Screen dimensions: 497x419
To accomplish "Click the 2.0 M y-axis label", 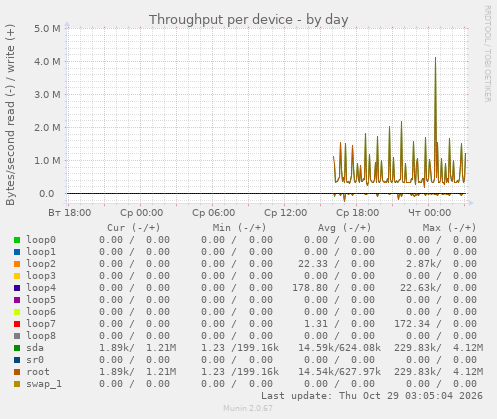I will [x=47, y=128].
